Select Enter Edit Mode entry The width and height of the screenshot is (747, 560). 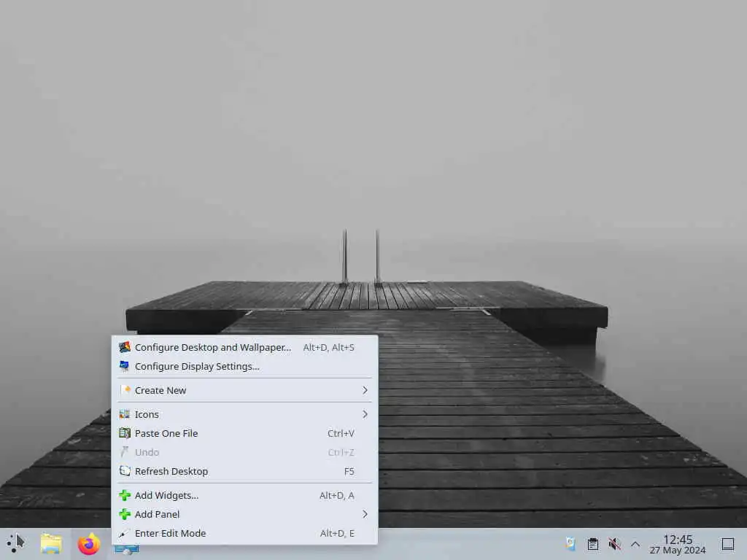point(244,533)
